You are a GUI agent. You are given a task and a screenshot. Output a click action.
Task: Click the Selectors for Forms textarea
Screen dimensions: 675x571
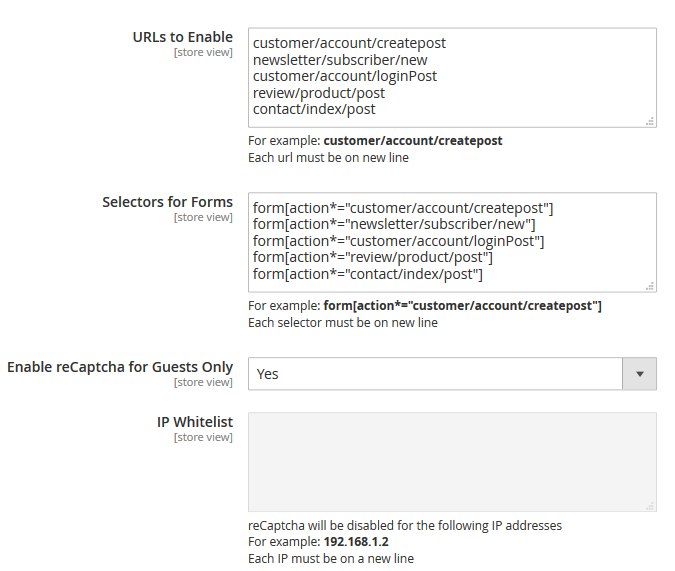pos(452,242)
